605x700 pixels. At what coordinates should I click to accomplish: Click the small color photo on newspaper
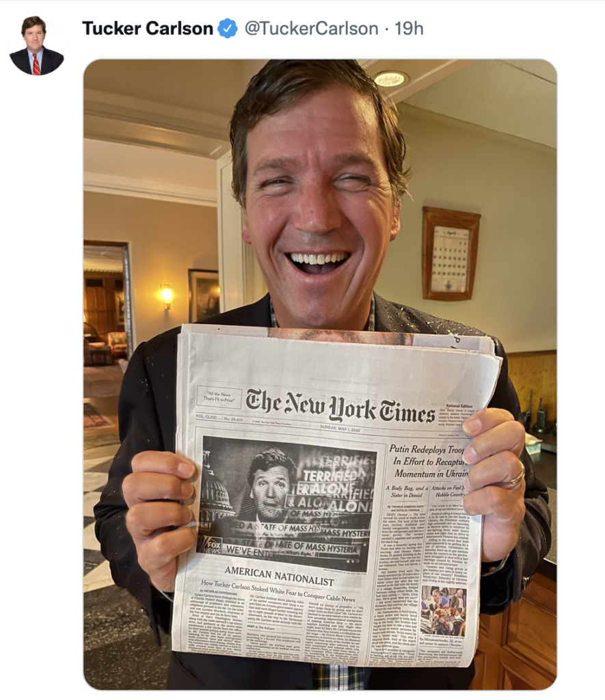coord(443,611)
